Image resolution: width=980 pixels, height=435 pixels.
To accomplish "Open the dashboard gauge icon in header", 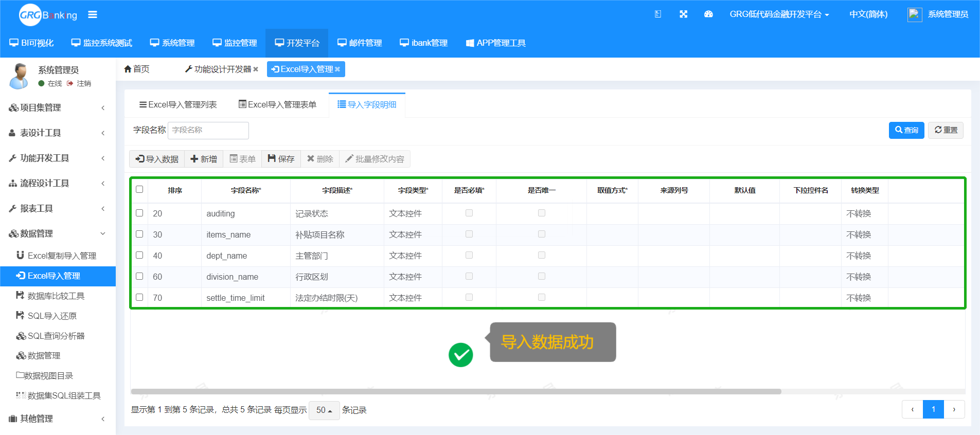I will [x=708, y=14].
